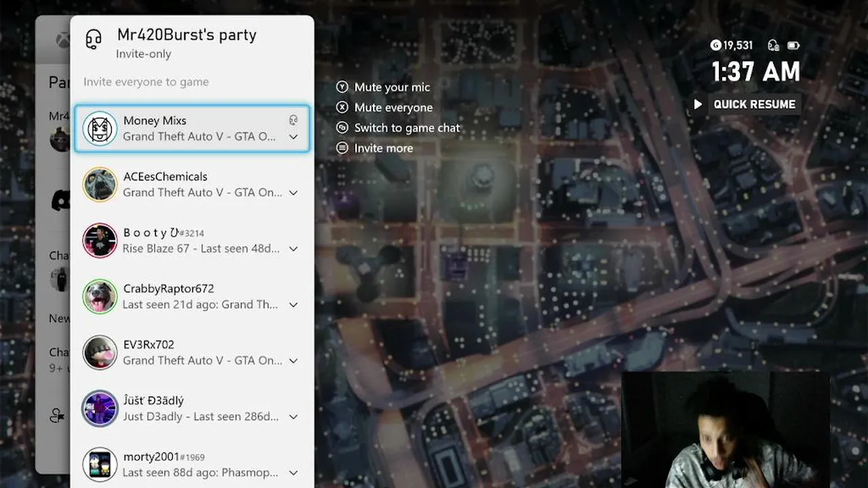Open Money Mixs avatar

click(100, 129)
